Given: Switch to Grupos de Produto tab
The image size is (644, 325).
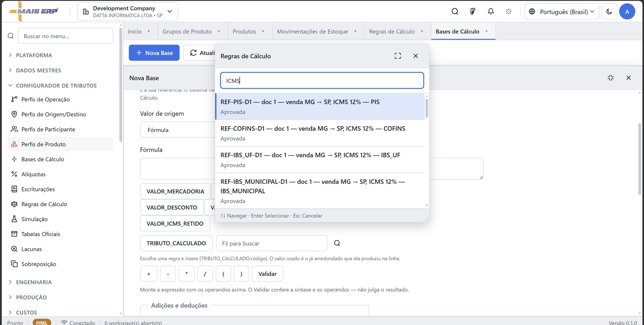Looking at the screenshot, I should (x=187, y=31).
